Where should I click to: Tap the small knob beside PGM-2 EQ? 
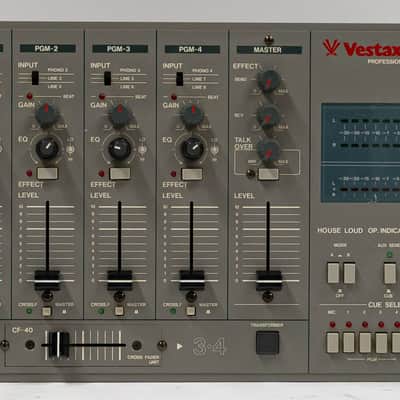[x=70, y=149]
